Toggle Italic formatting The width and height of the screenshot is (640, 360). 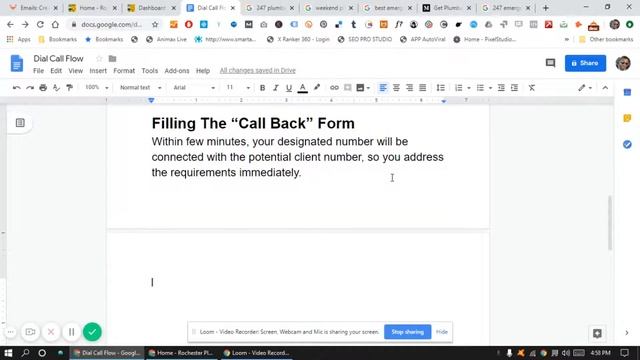click(x=276, y=88)
